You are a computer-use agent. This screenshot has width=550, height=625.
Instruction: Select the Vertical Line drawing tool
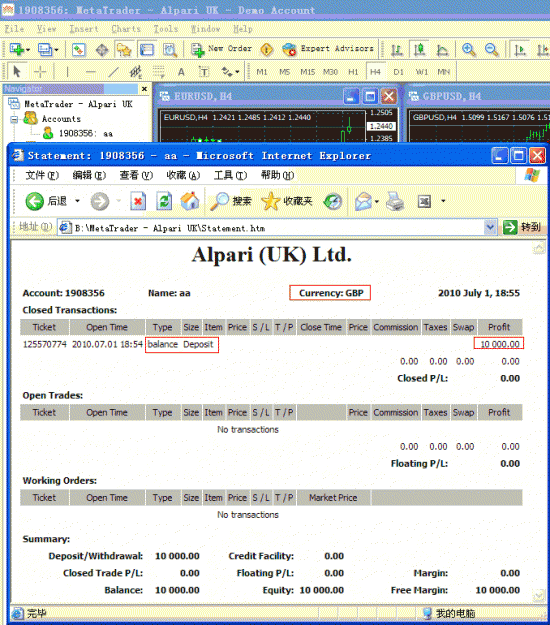(x=67, y=72)
